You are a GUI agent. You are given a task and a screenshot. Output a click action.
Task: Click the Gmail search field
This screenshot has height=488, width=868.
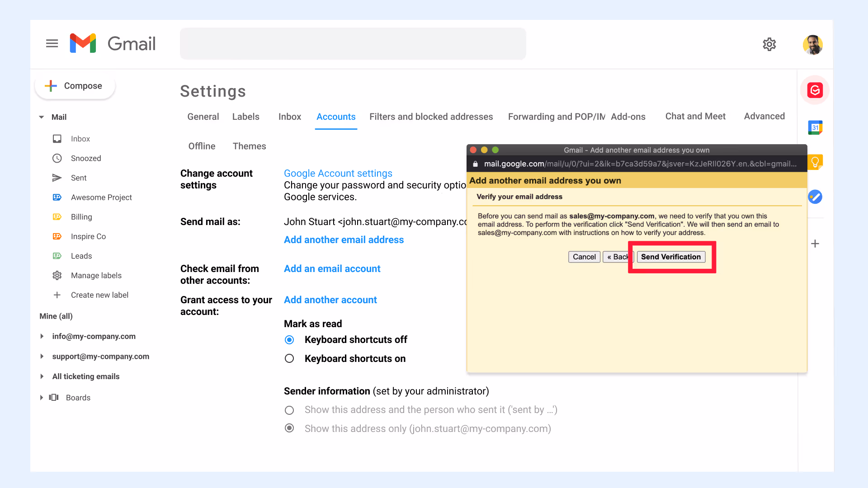tap(353, 44)
